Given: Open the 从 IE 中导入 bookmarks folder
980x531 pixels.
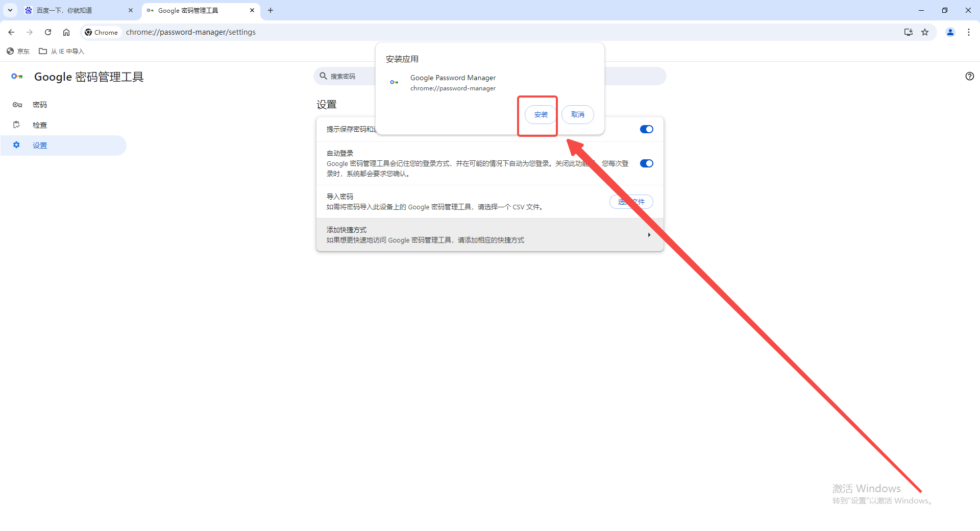Looking at the screenshot, I should coord(62,51).
